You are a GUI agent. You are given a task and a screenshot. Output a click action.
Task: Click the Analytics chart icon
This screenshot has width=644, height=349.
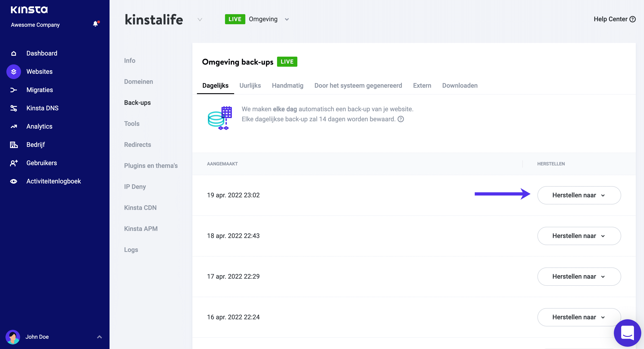tap(14, 126)
